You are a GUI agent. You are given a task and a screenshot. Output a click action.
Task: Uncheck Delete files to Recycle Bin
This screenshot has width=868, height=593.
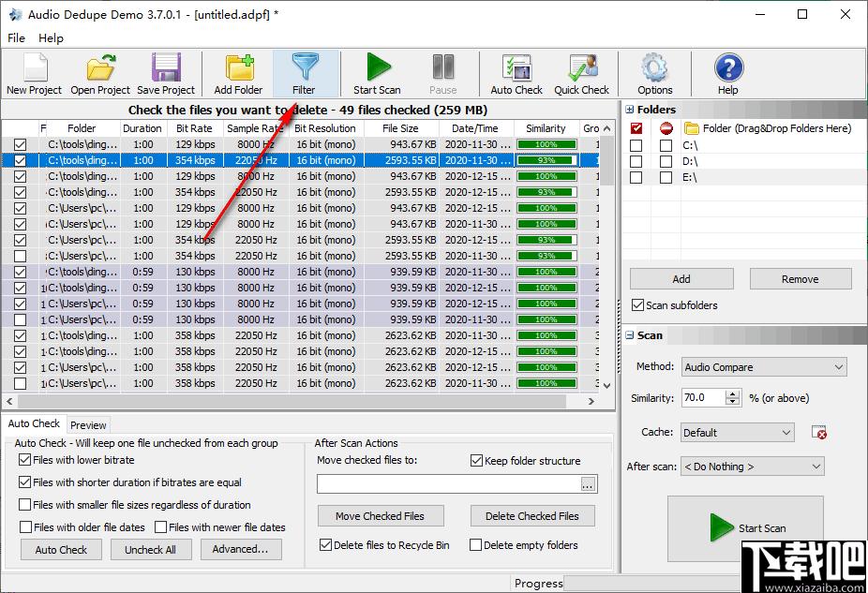pos(325,545)
